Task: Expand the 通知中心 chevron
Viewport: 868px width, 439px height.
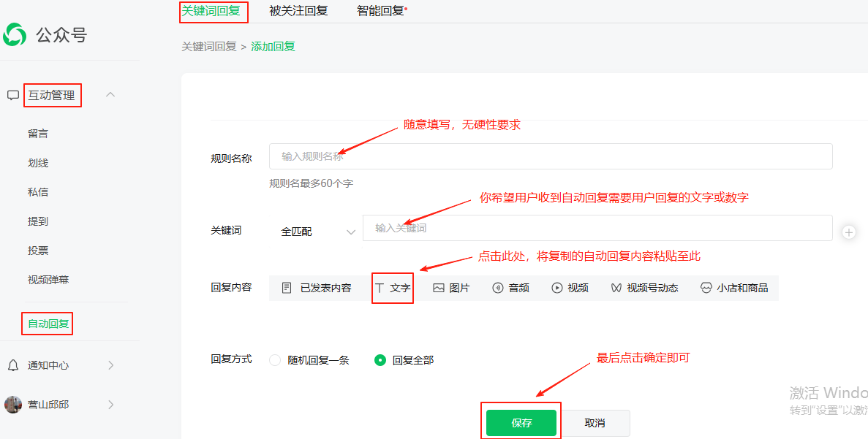Action: click(110, 365)
